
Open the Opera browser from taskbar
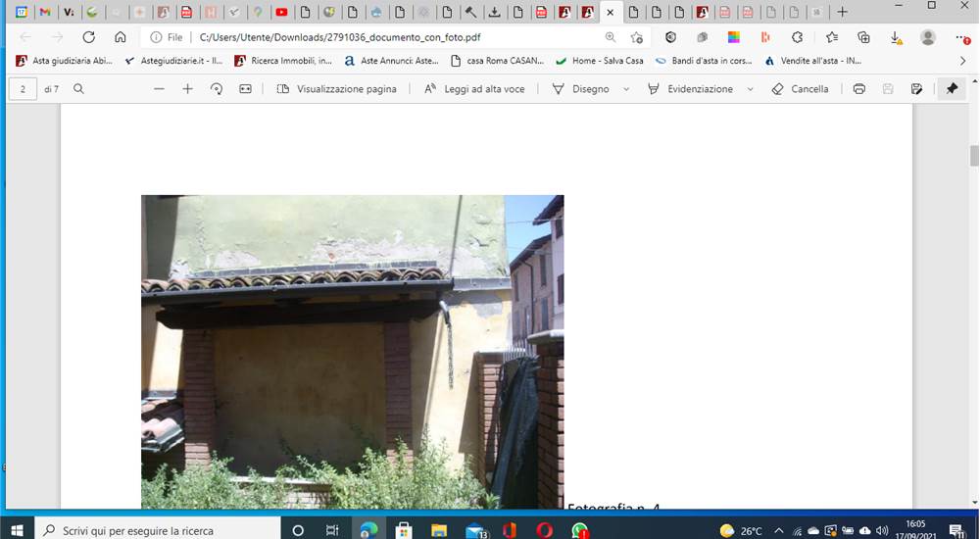click(x=544, y=530)
